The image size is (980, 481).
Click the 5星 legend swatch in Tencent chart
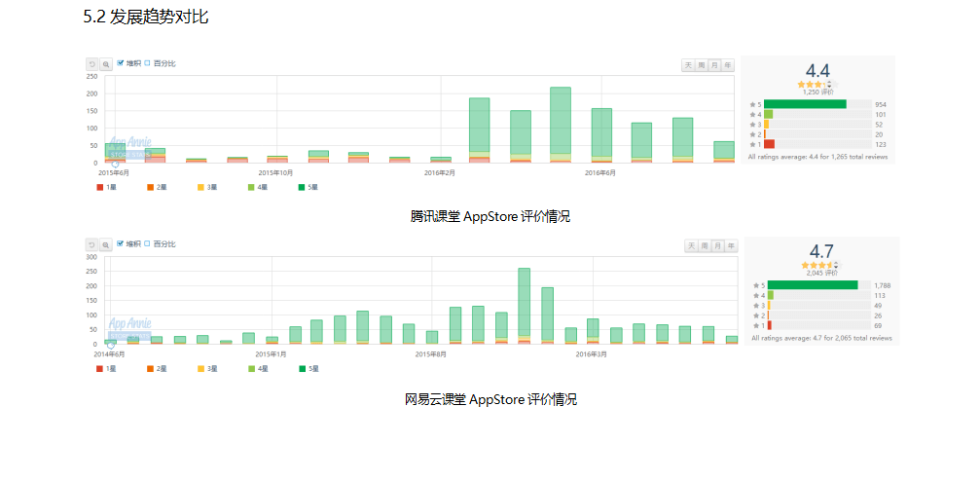[303, 186]
